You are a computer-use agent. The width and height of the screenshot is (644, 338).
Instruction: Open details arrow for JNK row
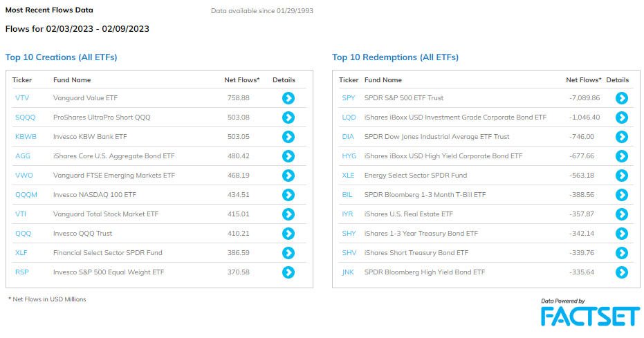click(622, 272)
